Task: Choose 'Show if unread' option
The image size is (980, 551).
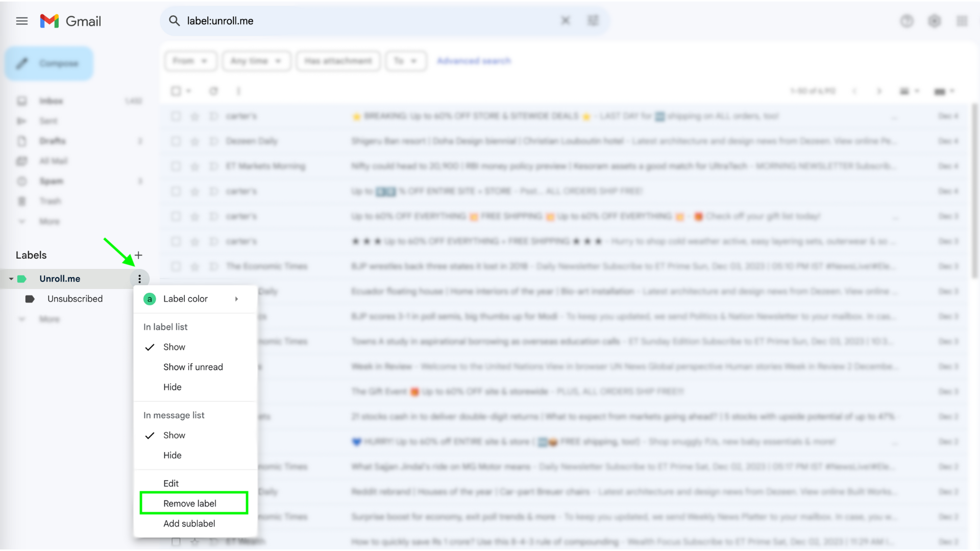Action: pos(193,367)
